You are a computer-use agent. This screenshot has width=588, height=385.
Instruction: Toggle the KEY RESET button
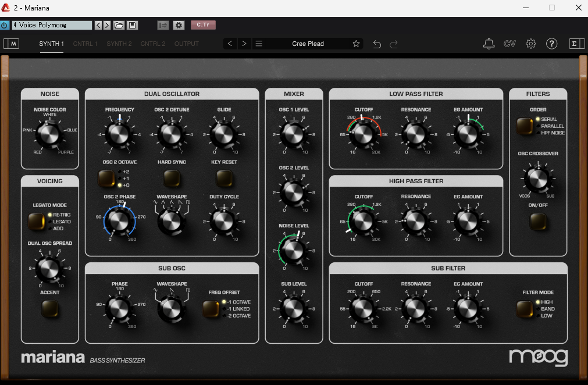click(224, 178)
